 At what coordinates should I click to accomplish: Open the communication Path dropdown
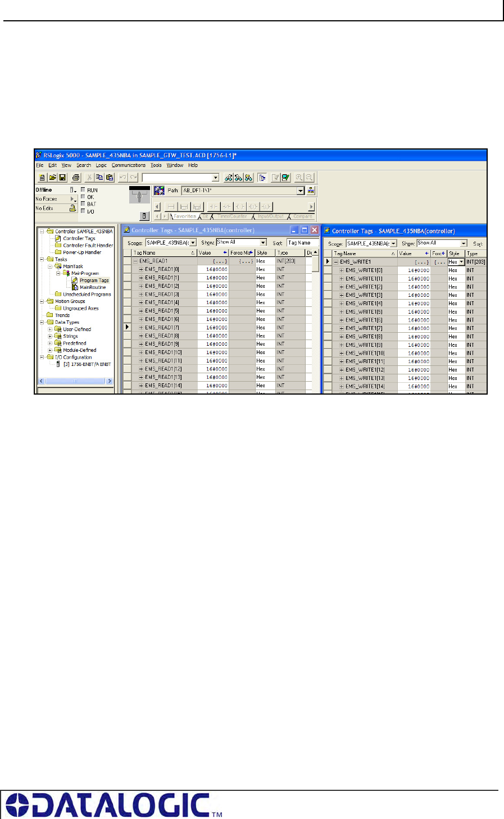tap(301, 191)
